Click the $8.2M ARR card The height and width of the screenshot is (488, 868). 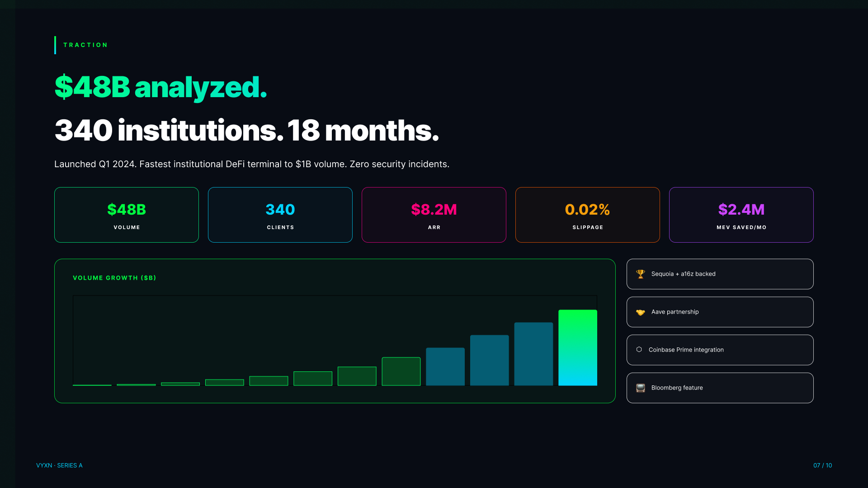click(x=434, y=215)
